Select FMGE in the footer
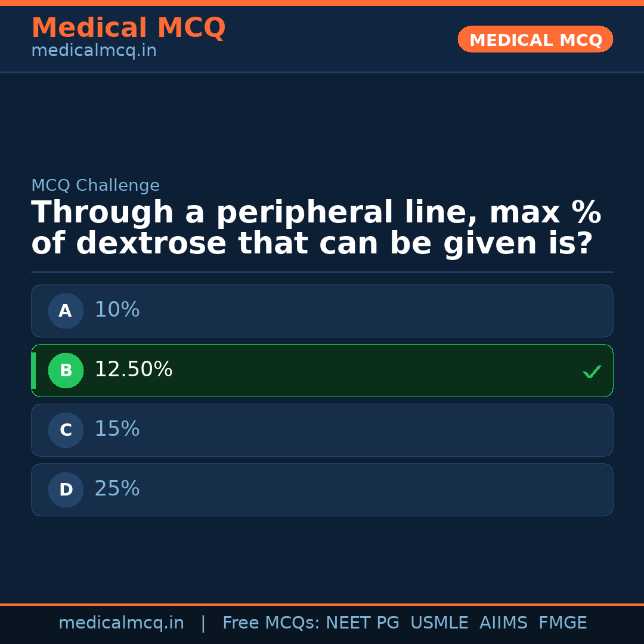The width and height of the screenshot is (644, 644). coord(563,623)
